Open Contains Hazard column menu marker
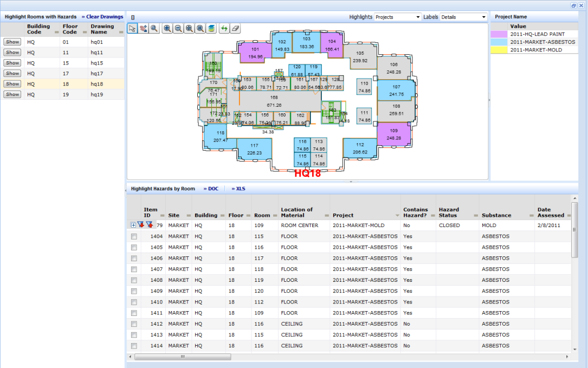This screenshot has width=588, height=368. click(x=433, y=216)
